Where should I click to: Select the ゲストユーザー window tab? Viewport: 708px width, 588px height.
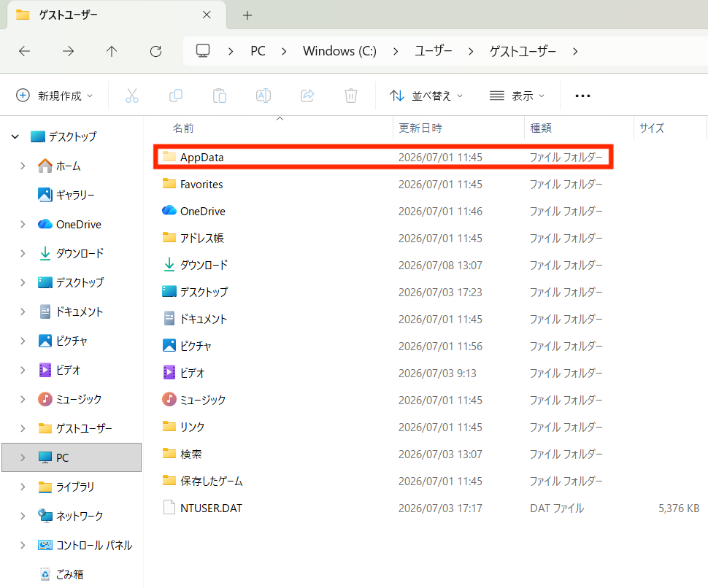click(x=116, y=15)
